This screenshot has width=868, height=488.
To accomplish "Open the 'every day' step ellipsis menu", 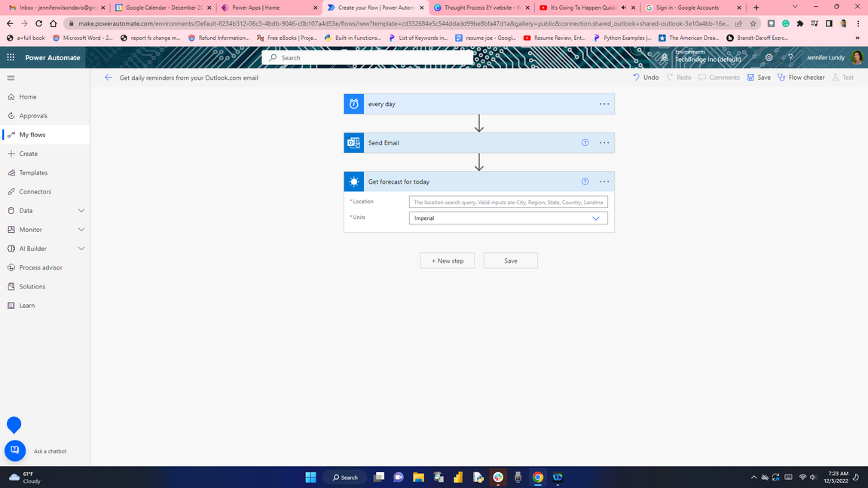I will pyautogui.click(x=604, y=104).
